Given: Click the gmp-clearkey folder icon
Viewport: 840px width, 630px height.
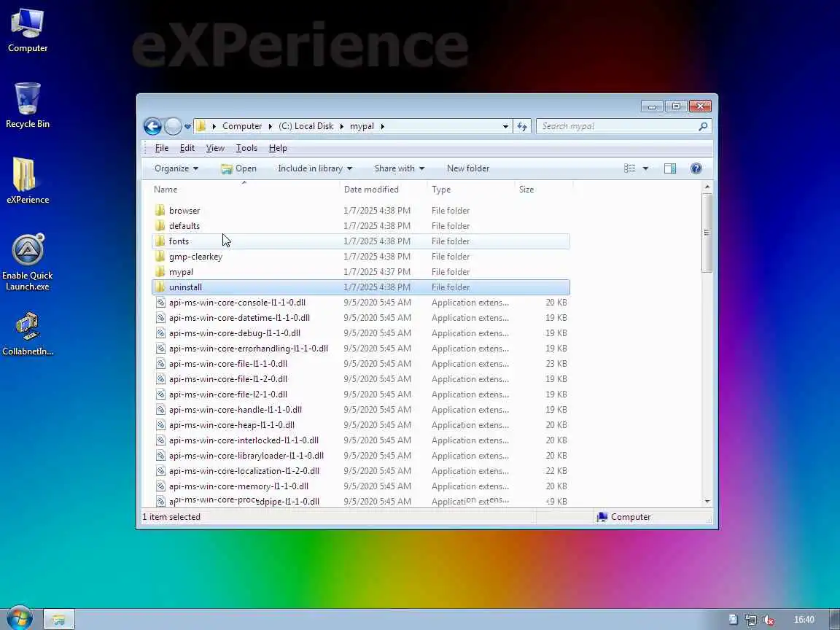Looking at the screenshot, I should (160, 256).
